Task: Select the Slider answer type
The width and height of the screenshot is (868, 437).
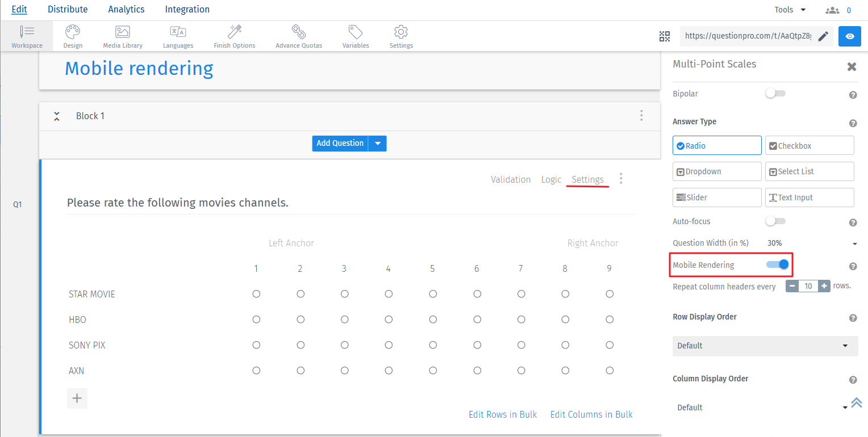Action: tap(717, 198)
